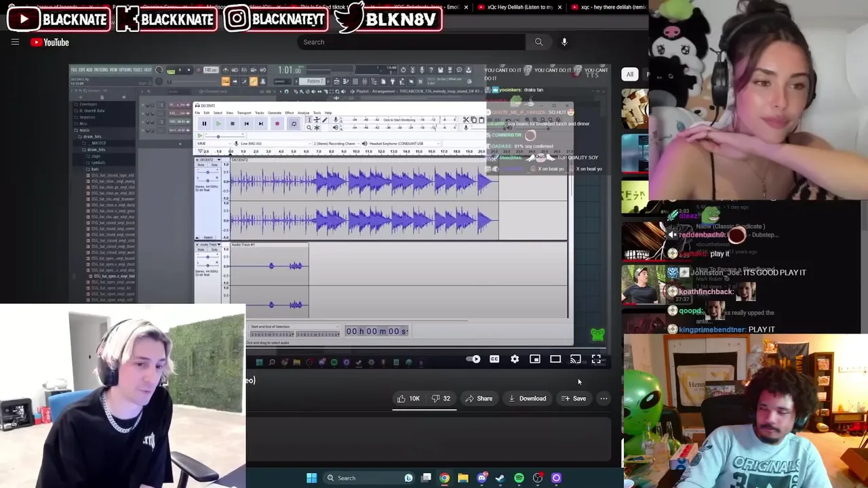This screenshot has height=488, width=868.
Task: Open the Windows Start menu
Action: pyautogui.click(x=311, y=478)
